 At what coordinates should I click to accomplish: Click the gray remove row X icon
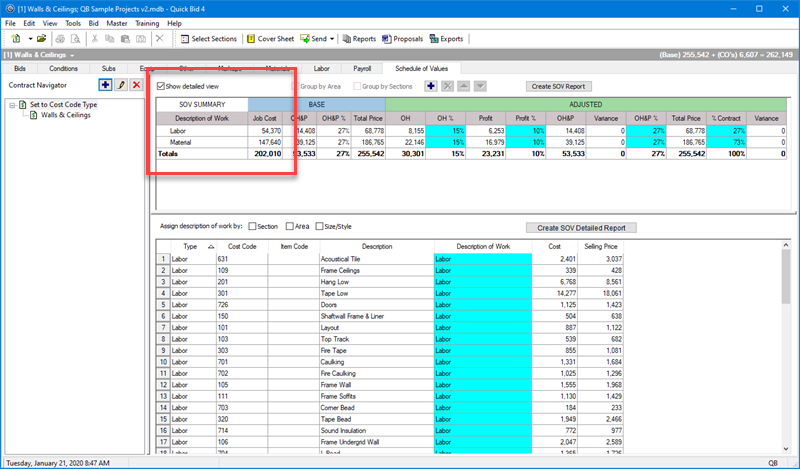point(447,86)
